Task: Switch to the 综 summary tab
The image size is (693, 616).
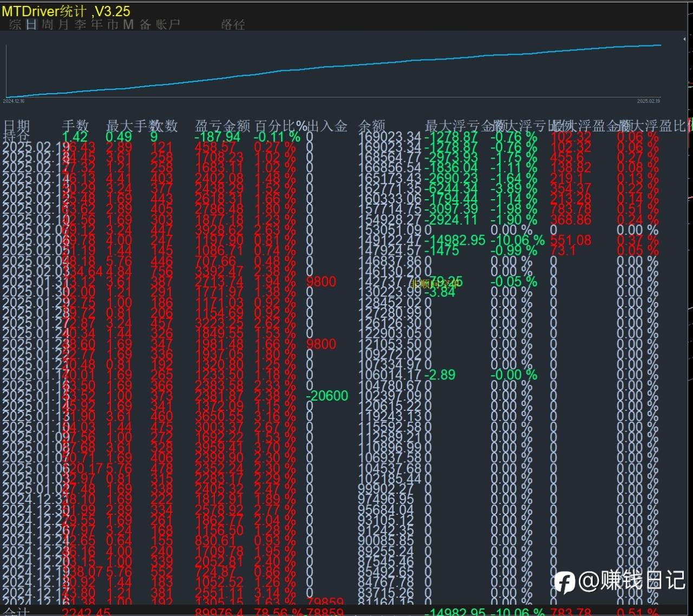Action: 15,24
